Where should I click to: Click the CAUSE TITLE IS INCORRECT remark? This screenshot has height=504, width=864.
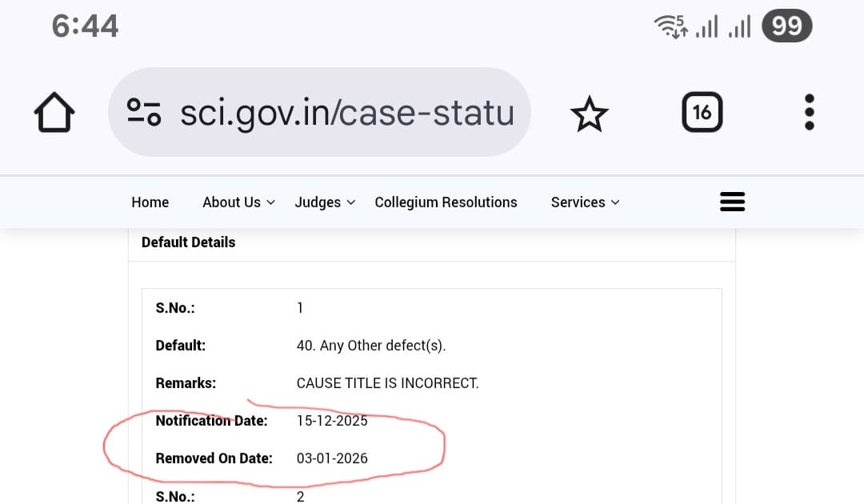point(387,383)
